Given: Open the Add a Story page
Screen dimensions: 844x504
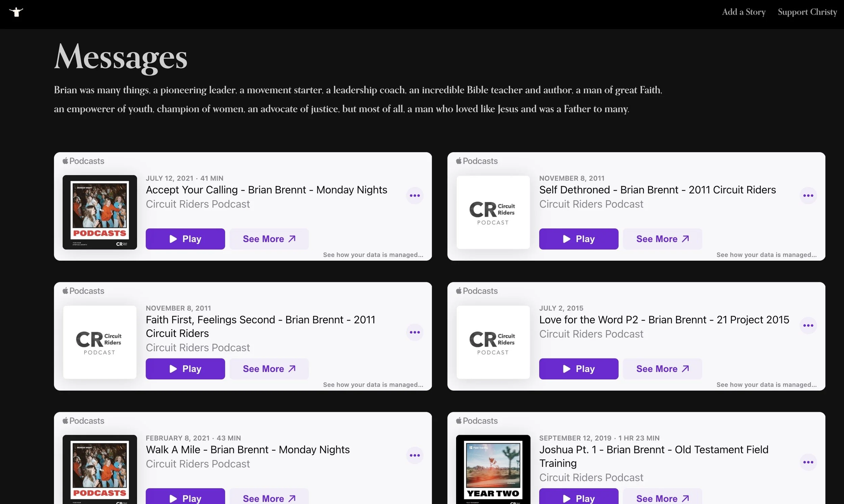Looking at the screenshot, I should click(743, 12).
